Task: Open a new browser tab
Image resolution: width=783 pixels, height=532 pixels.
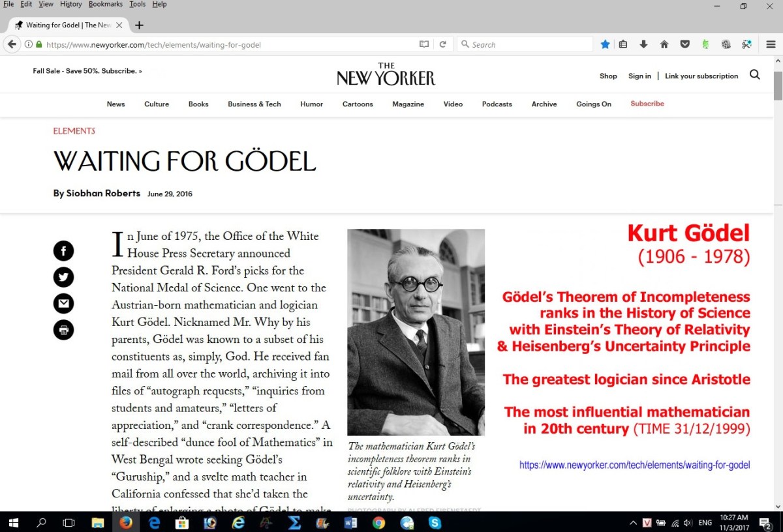Action: point(139,25)
